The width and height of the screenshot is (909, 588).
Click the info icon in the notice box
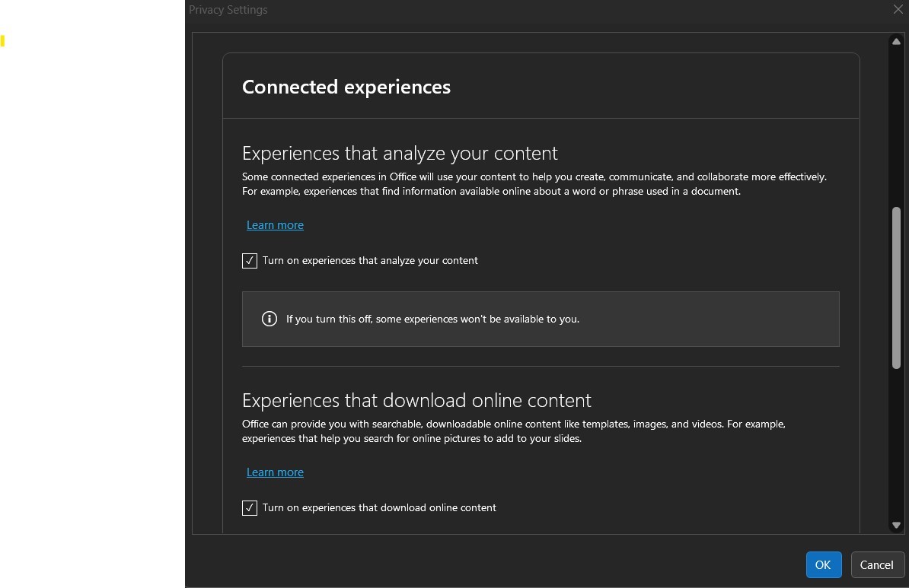269,319
